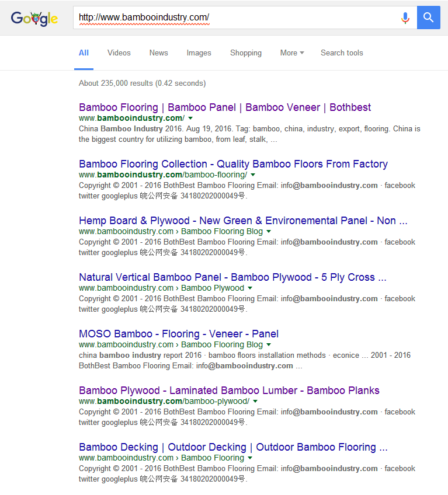Viewport: 448px width, 495px height.
Task: Open Hemp Board & Plywood result link
Action: [x=243, y=220]
